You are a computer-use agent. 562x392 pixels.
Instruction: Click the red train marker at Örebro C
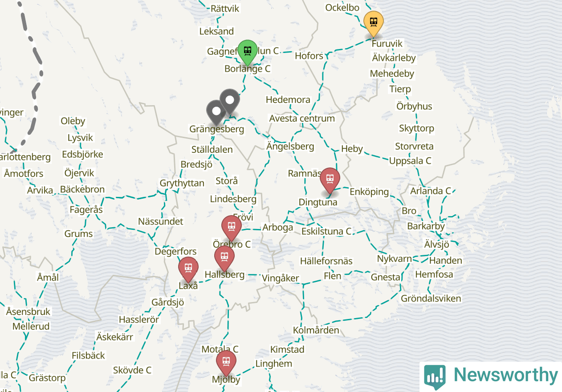pyautogui.click(x=232, y=229)
